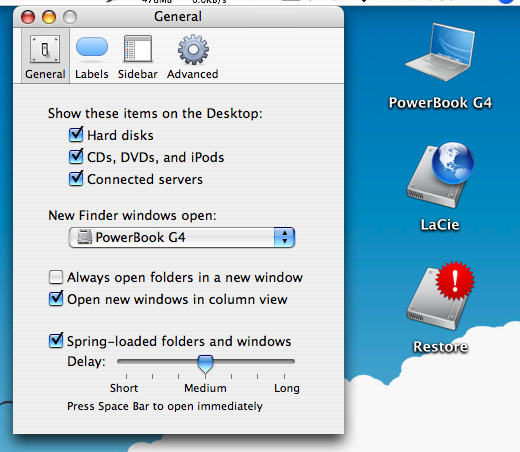Open the Labels preferences pane icon
Viewport: 520px width, 452px height.
92,48
